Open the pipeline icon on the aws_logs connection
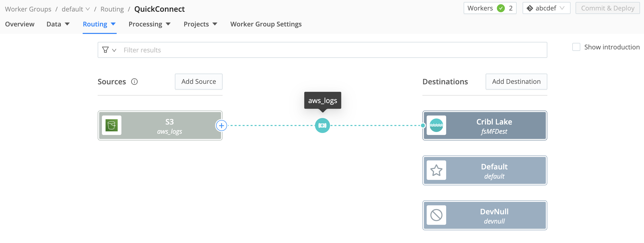Screen dimensions: 644x243 click(322, 126)
